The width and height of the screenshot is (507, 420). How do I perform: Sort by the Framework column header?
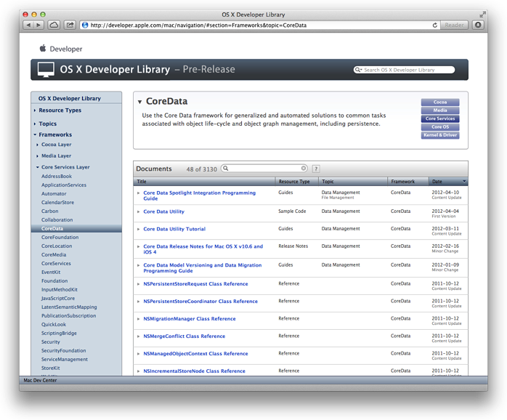pos(408,182)
